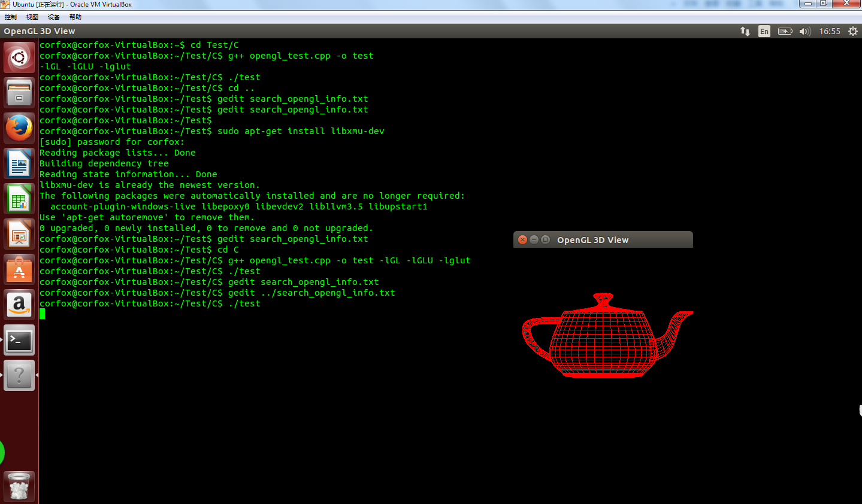The image size is (862, 504).
Task: Open LibreOffice Calc spreadsheet from the dock
Action: 19,199
